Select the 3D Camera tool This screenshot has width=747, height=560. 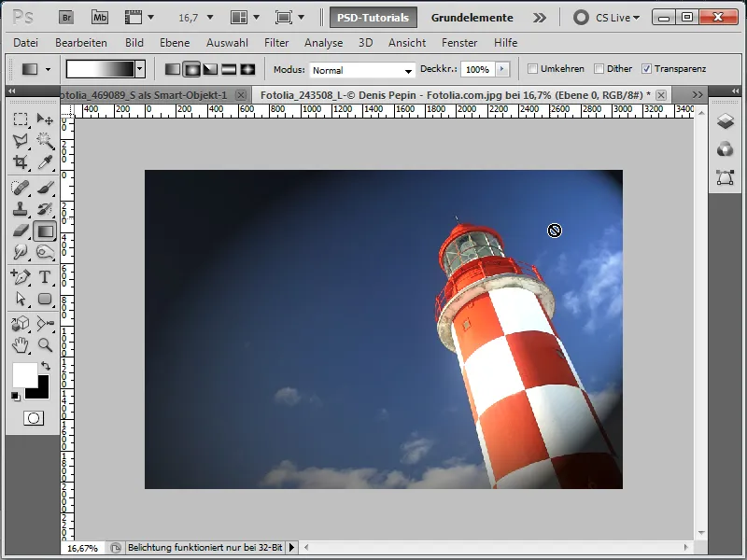click(45, 324)
